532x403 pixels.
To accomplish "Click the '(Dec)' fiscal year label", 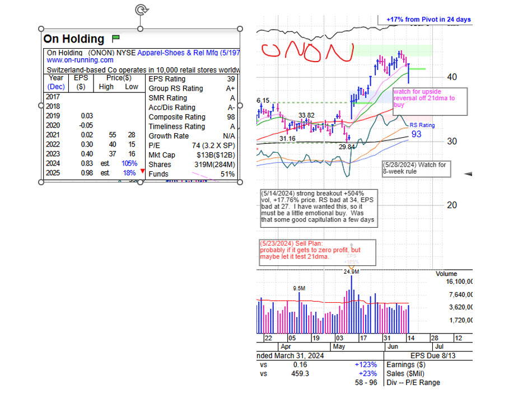I will point(56,87).
